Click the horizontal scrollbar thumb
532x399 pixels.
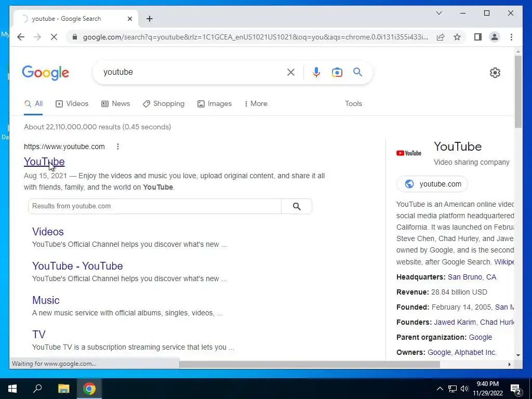310,364
